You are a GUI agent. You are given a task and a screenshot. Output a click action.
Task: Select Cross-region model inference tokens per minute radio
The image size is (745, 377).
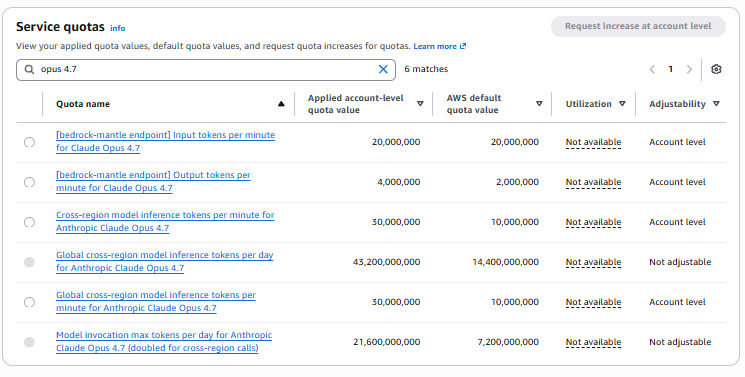[29, 222]
